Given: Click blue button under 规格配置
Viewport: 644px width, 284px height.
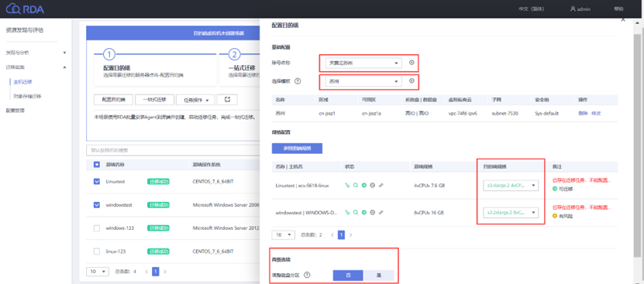Looking at the screenshot, I should (x=297, y=148).
